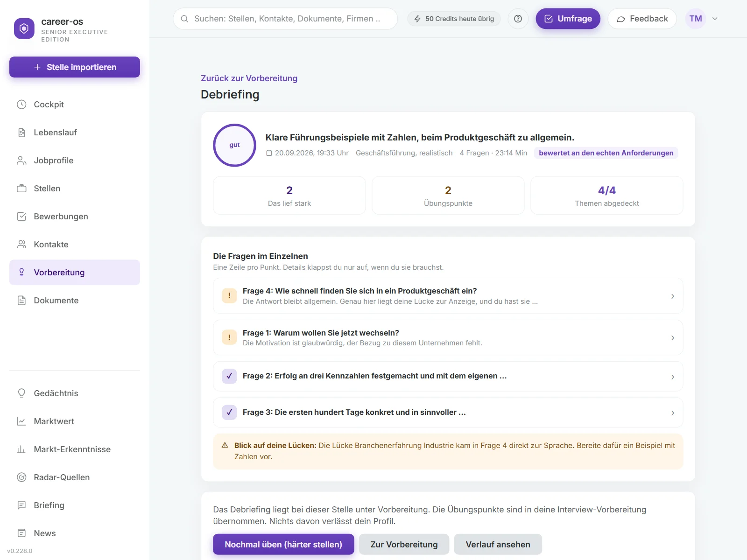Click the Gedächtnis lightbulb icon

pyautogui.click(x=21, y=393)
